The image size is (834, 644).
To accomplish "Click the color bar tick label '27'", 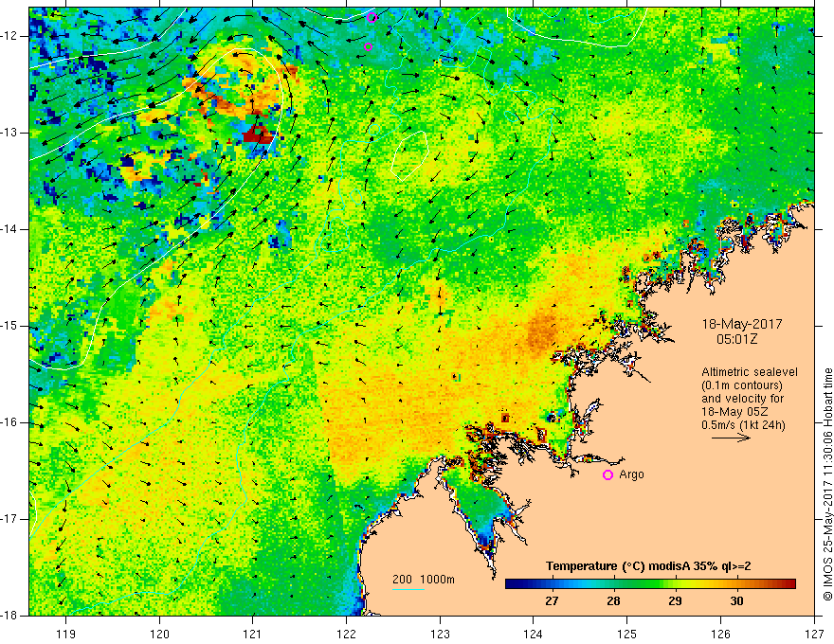I will point(552,601).
